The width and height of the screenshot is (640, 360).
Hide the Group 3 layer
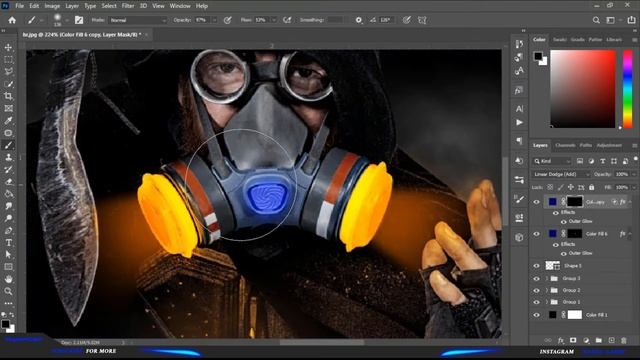click(x=536, y=278)
